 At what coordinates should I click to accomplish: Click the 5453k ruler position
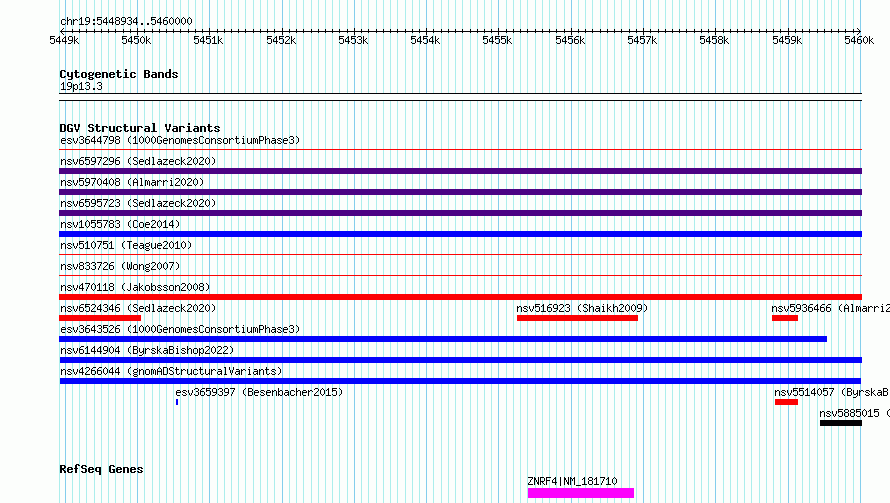tap(353, 40)
